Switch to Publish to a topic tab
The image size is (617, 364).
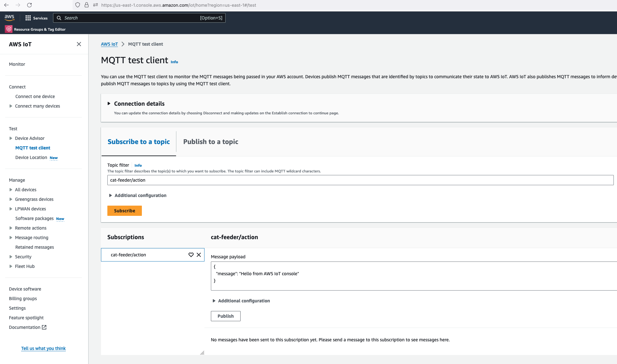[211, 142]
